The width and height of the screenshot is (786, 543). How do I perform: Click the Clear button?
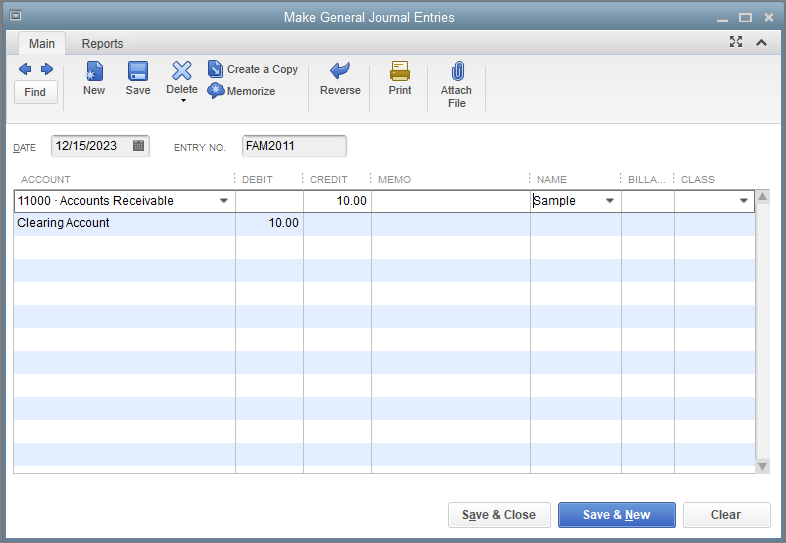(726, 515)
